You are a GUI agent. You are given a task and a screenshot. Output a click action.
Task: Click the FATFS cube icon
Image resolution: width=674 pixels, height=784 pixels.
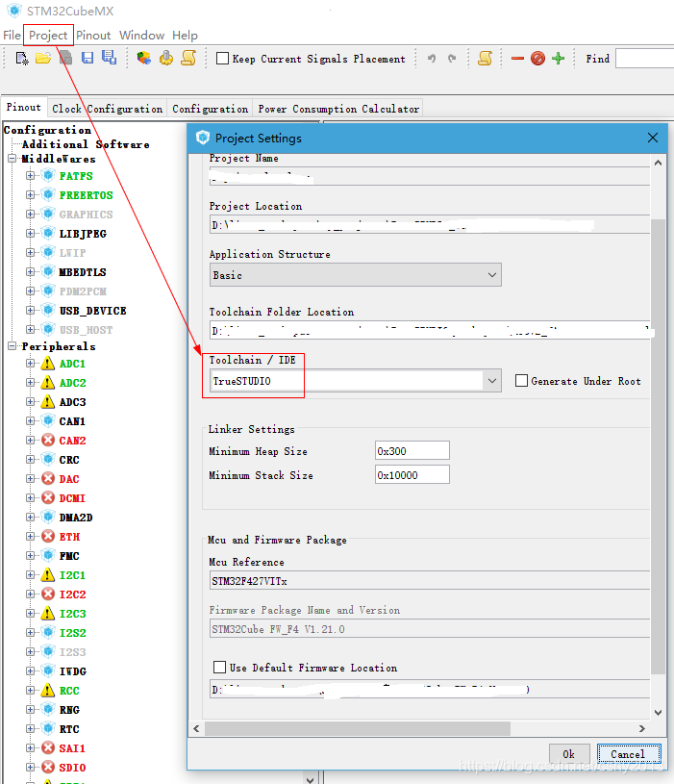pyautogui.click(x=48, y=175)
